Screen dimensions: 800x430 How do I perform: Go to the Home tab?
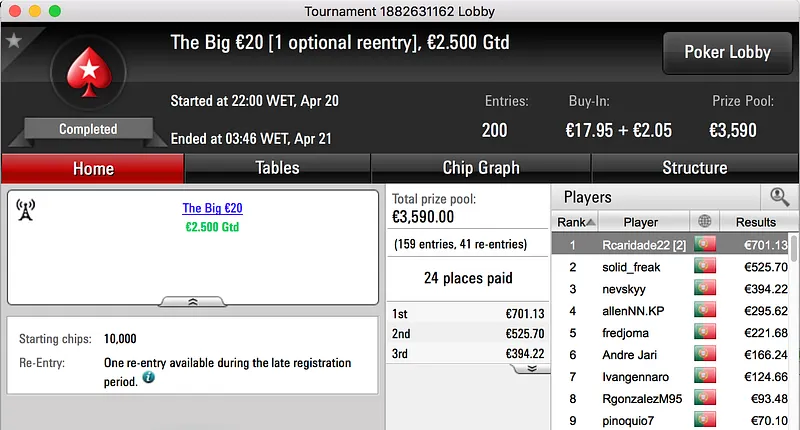click(x=93, y=168)
